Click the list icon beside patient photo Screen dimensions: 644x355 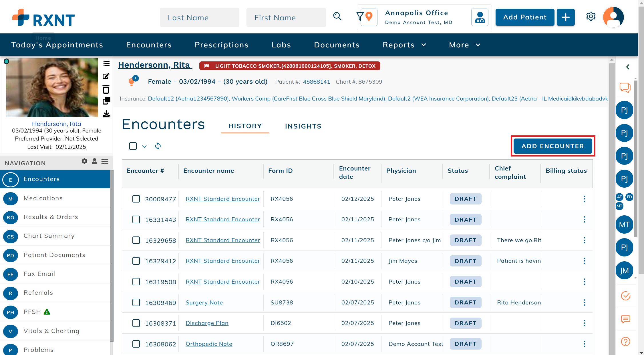[106, 63]
